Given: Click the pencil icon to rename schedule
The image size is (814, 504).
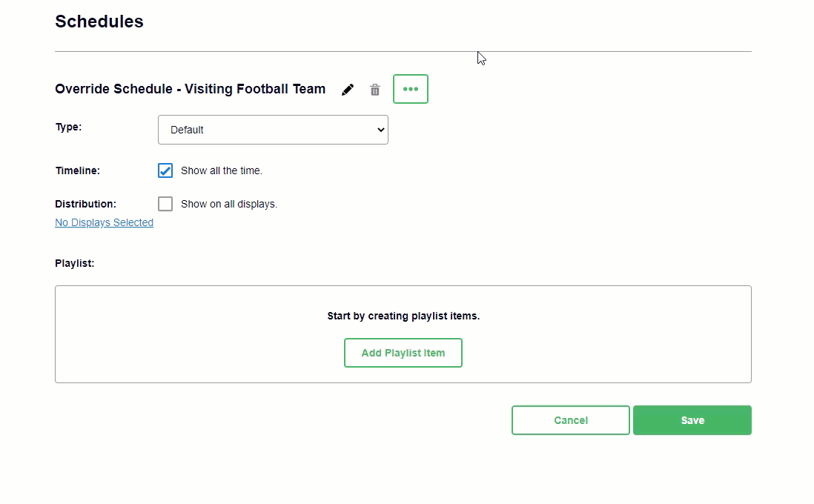Looking at the screenshot, I should pos(348,90).
